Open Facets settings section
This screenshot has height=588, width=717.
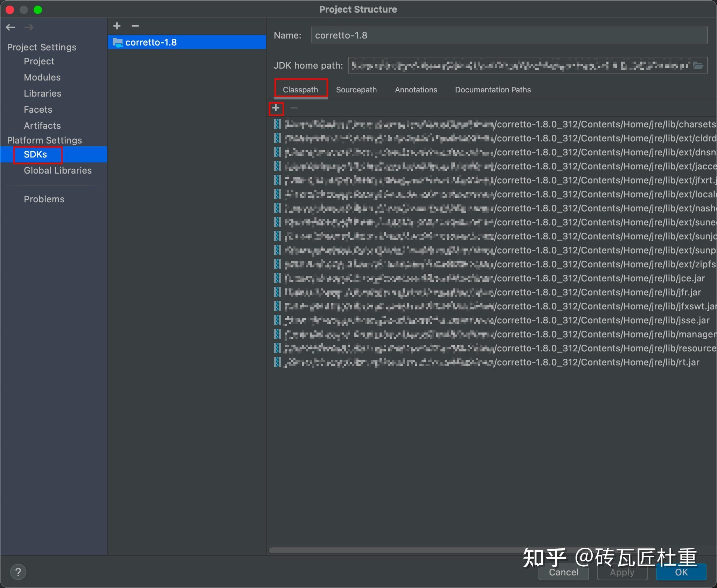tap(38, 110)
